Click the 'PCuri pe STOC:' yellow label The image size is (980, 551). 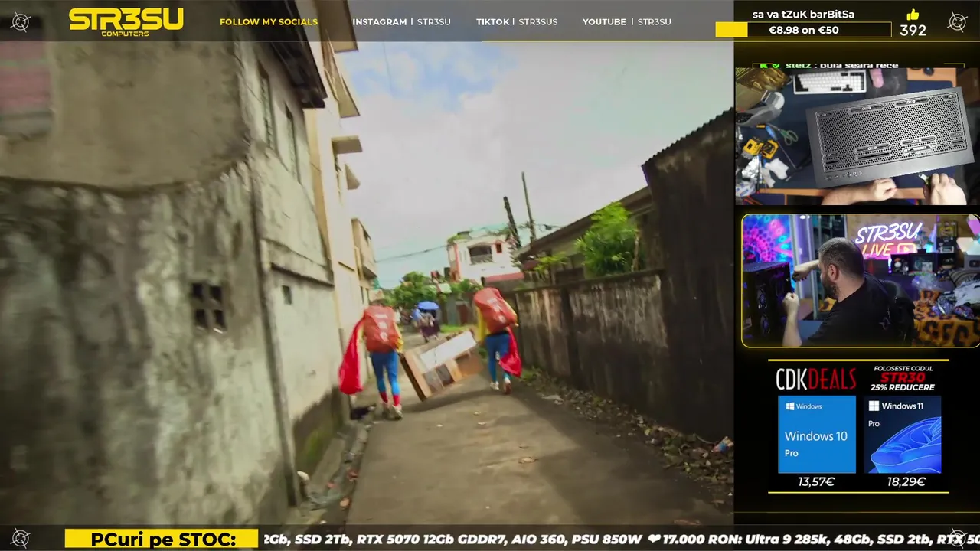(x=163, y=540)
